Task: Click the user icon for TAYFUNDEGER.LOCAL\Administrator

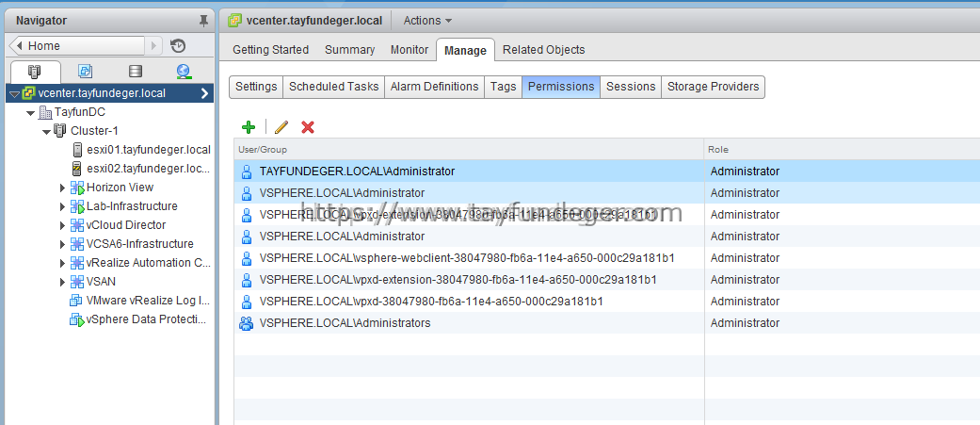Action: coord(247,171)
